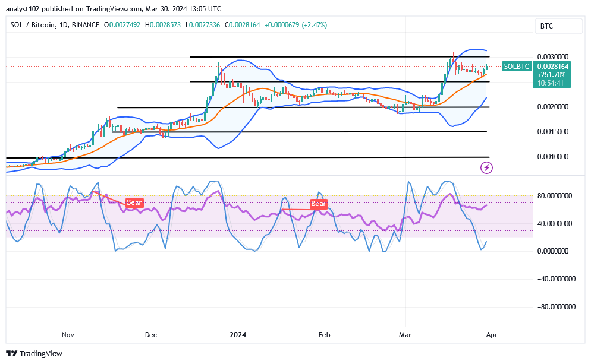Click the purple lightning bolt event icon
The width and height of the screenshot is (591, 364).
[486, 167]
